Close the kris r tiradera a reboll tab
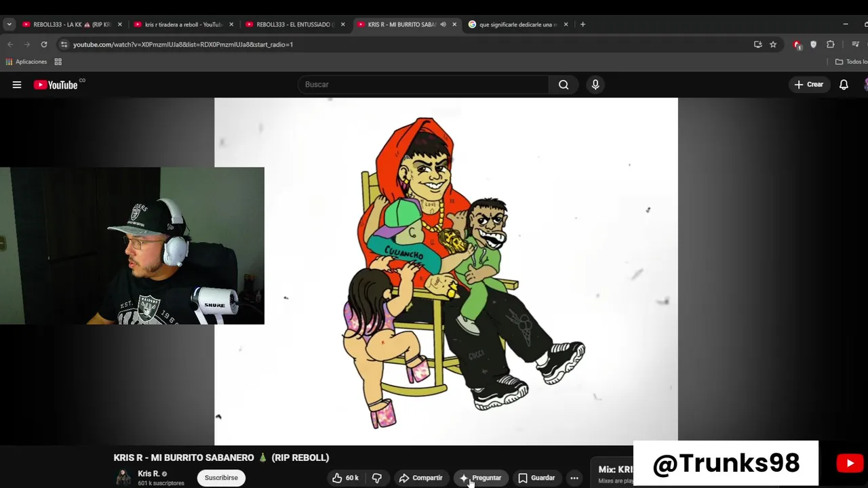This screenshot has height=488, width=868. [231, 24]
